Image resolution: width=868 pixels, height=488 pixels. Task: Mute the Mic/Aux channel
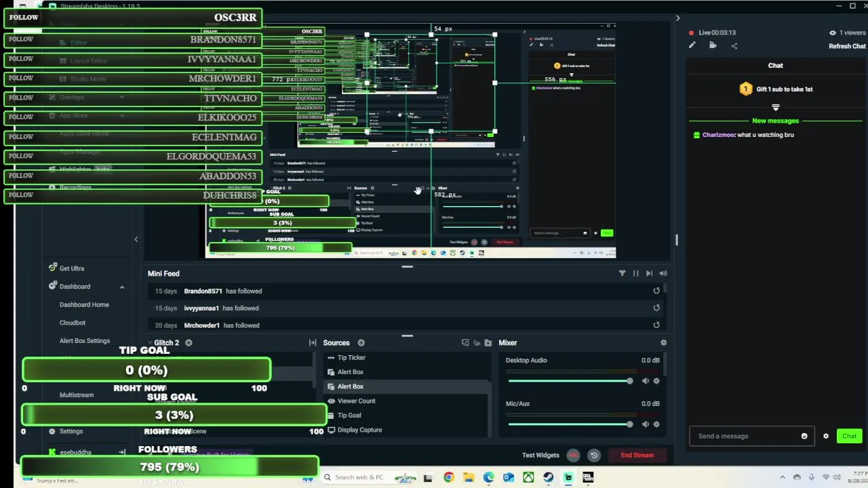click(x=645, y=424)
